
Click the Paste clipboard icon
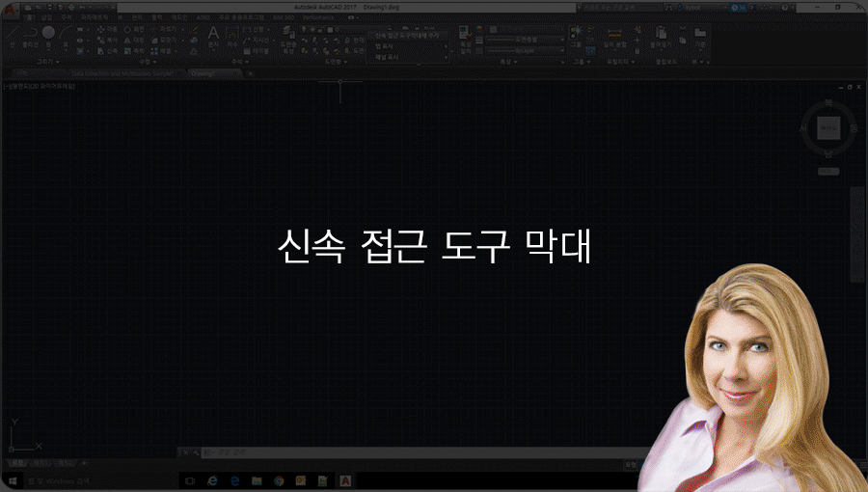pyautogui.click(x=660, y=35)
